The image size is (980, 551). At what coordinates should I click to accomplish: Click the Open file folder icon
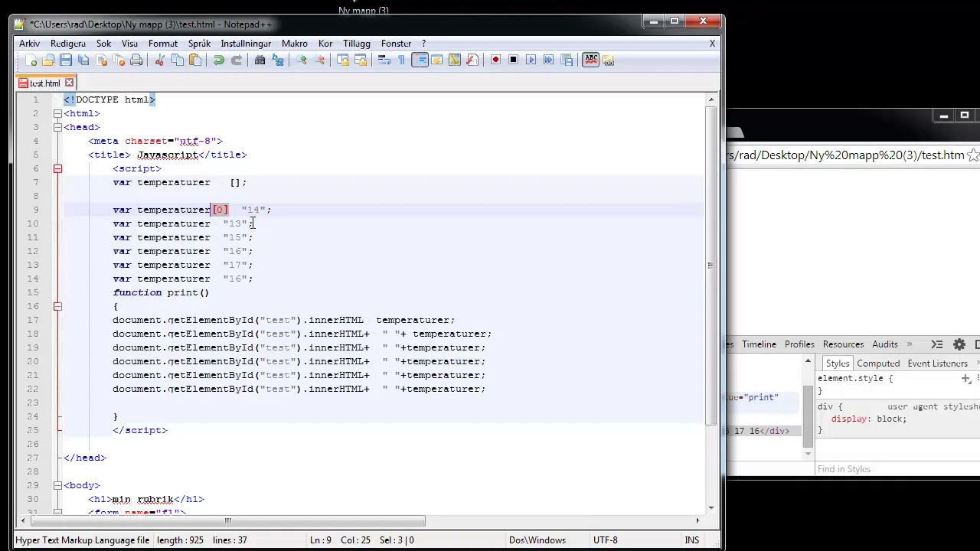48,60
